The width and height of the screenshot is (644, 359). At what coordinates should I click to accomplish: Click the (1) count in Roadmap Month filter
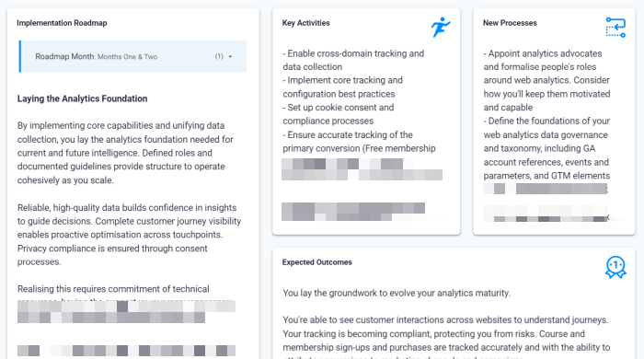coord(219,57)
